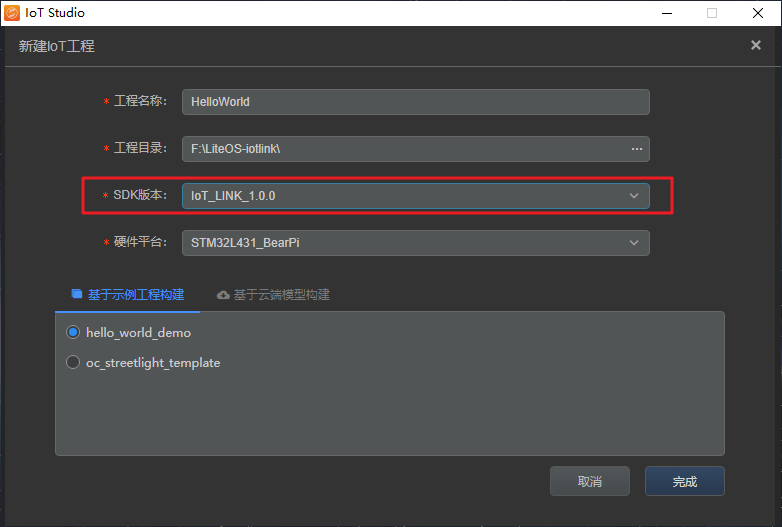Open the SDK版本 dropdown IoT_LINK_1.0.0
This screenshot has height=527, width=782.
[415, 195]
